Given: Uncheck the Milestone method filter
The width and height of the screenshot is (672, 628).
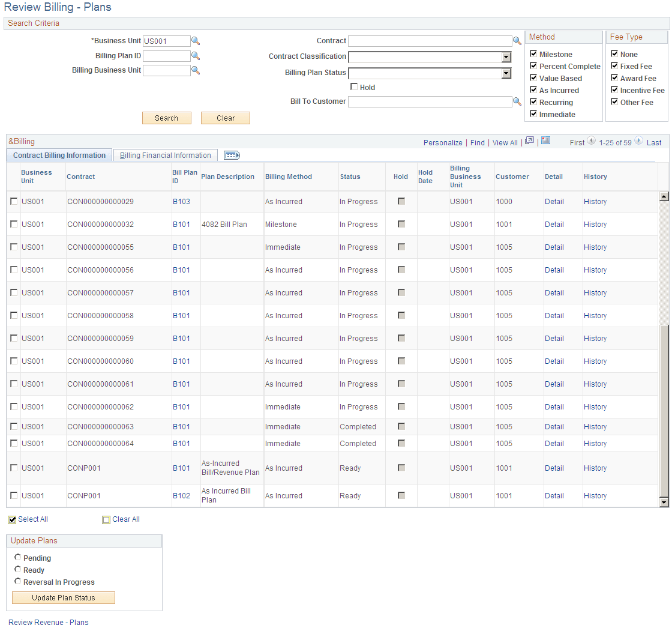Looking at the screenshot, I should [533, 54].
